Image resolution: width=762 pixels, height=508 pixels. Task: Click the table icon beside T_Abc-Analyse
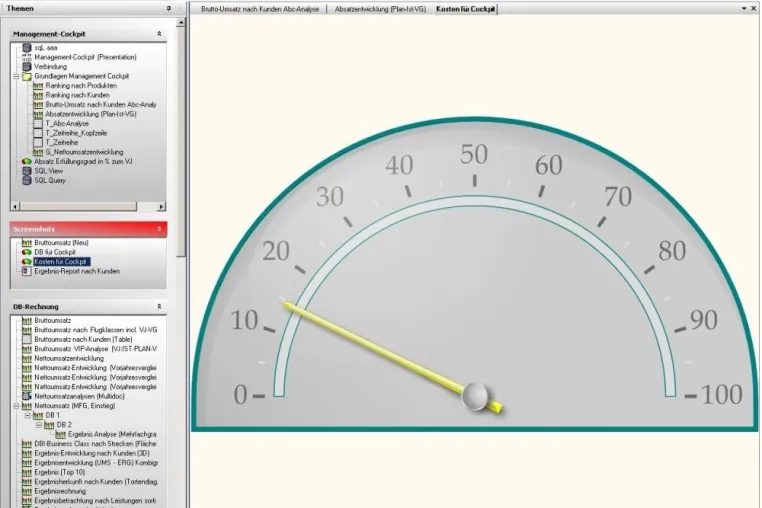[x=38, y=123]
